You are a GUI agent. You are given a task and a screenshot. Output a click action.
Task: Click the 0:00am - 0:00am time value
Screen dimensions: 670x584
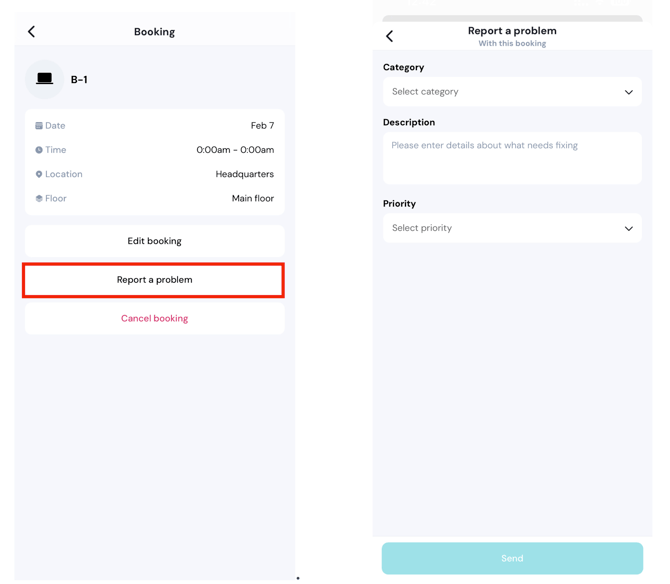[x=235, y=150]
